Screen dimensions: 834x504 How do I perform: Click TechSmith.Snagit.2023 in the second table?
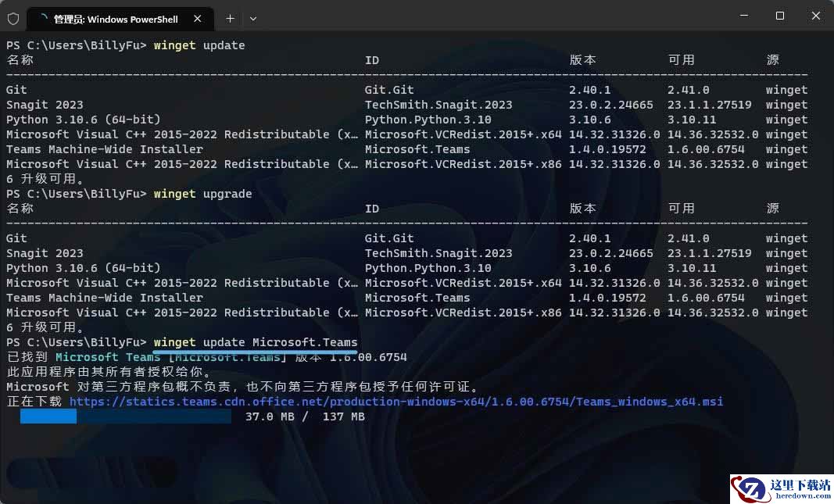[x=438, y=253]
